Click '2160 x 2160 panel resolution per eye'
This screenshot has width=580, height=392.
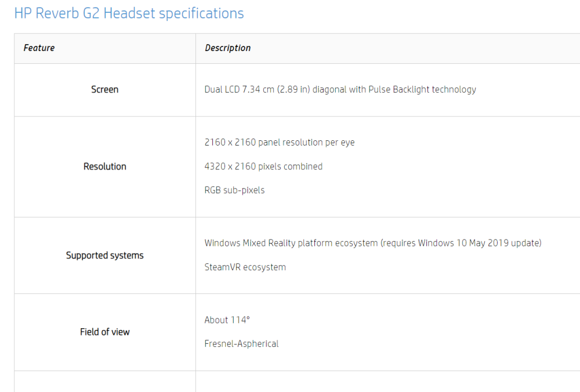coord(280,142)
